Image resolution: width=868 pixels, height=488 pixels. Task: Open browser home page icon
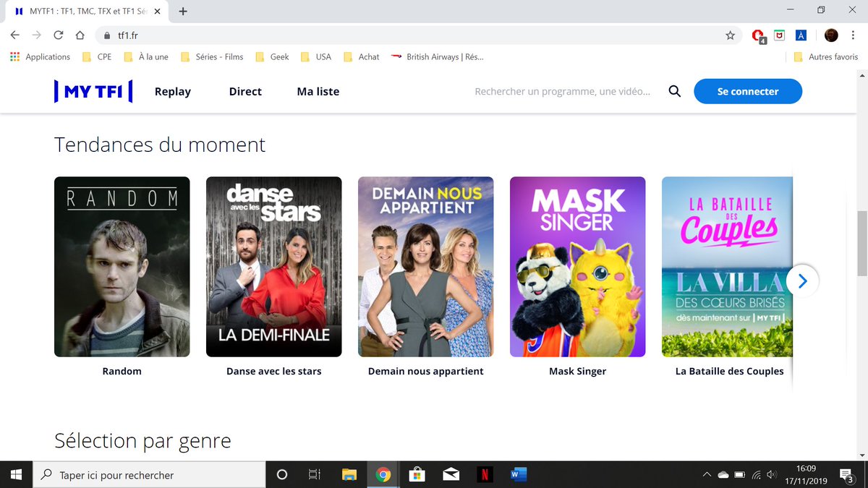click(x=80, y=35)
